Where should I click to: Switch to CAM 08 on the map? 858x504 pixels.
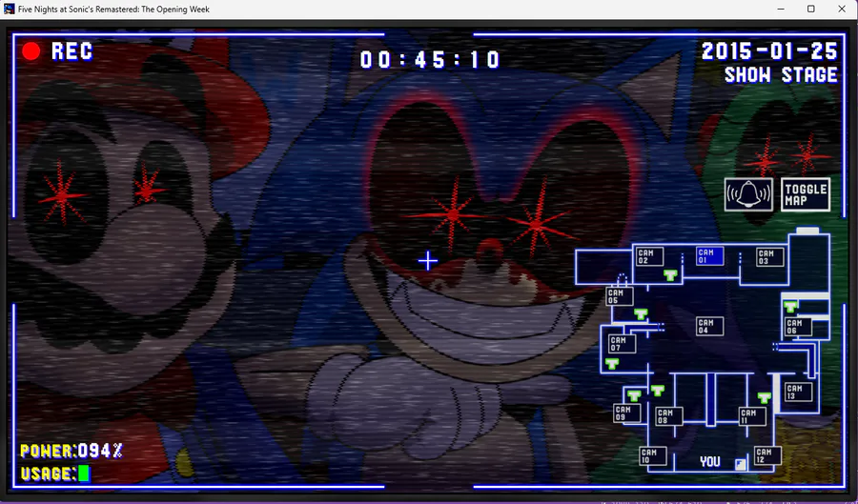(668, 416)
